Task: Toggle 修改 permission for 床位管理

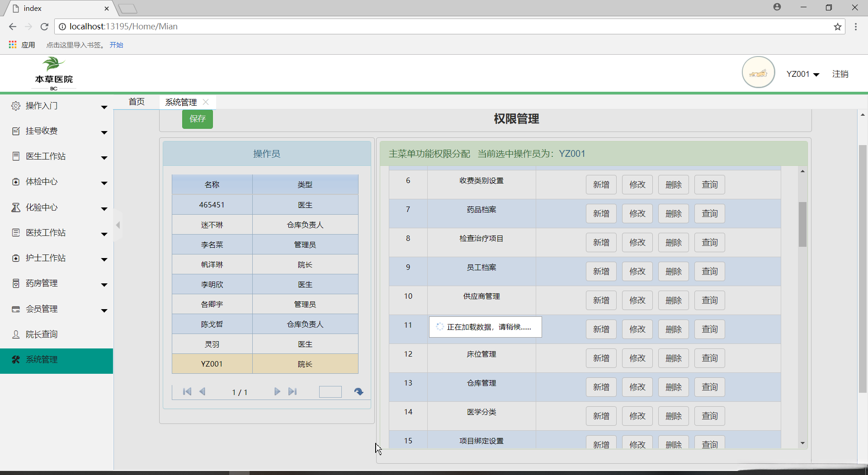Action: click(x=637, y=358)
